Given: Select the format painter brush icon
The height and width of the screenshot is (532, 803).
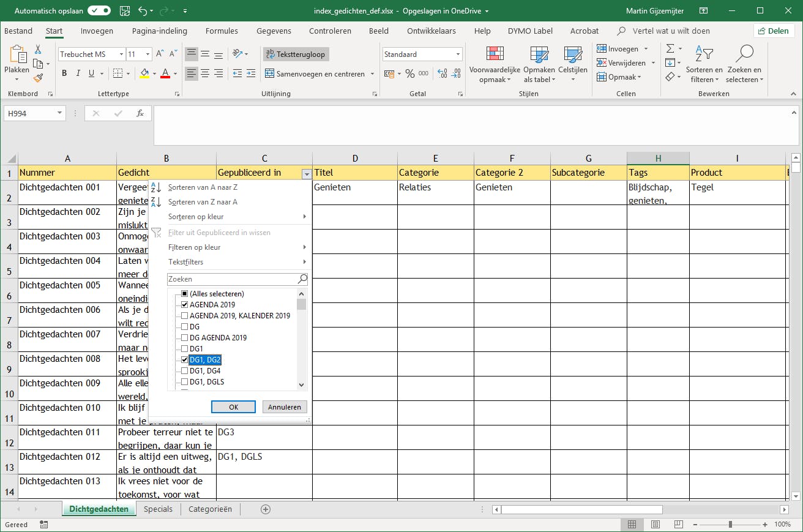Looking at the screenshot, I should click(38, 78).
